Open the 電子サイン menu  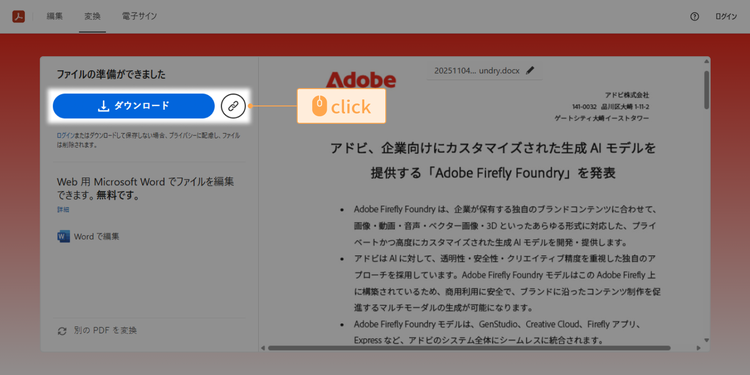point(139,16)
